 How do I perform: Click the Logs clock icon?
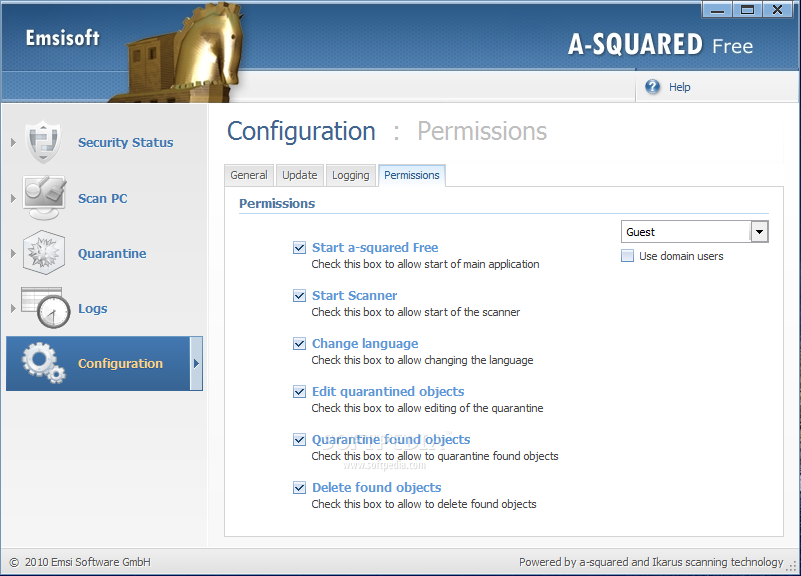46,308
